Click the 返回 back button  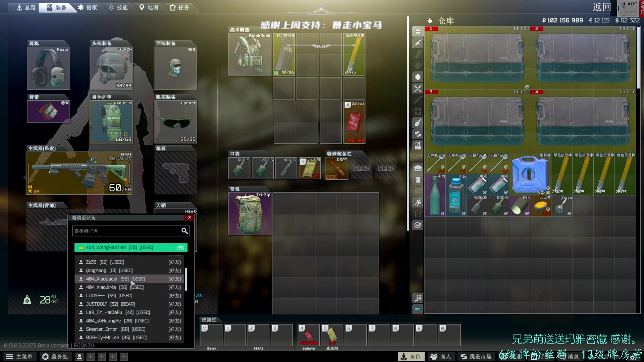pyautogui.click(x=602, y=7)
